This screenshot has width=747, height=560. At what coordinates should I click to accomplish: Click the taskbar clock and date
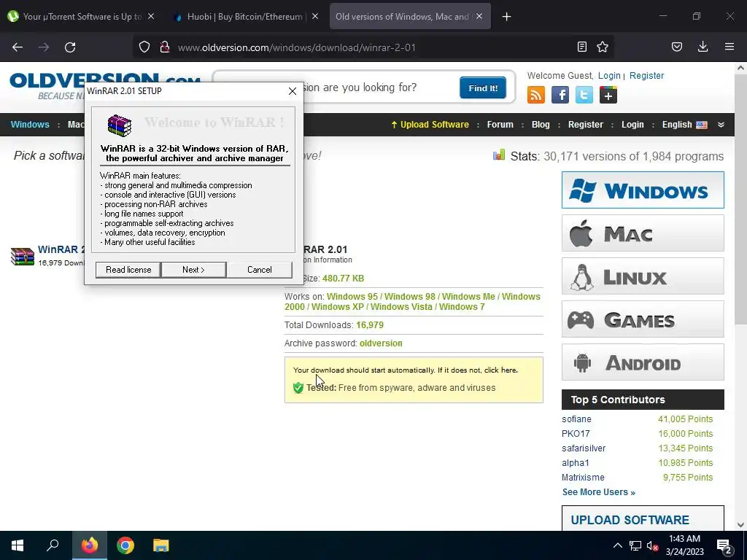click(684, 545)
